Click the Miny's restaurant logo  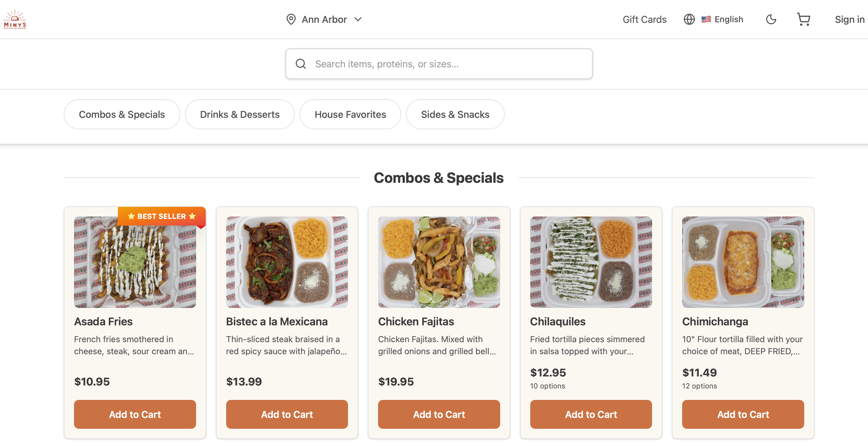click(x=15, y=20)
